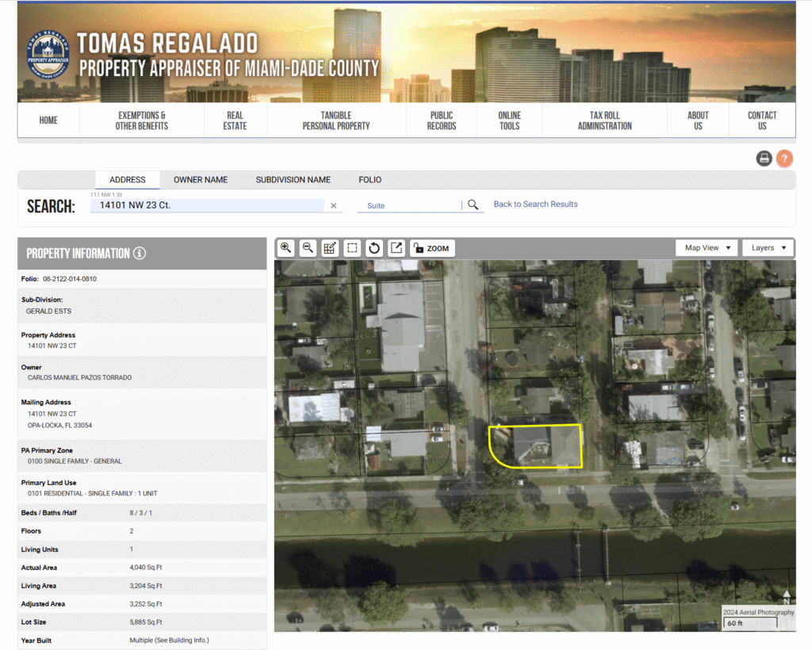
Task: Click into the Suite input field
Action: (408, 205)
